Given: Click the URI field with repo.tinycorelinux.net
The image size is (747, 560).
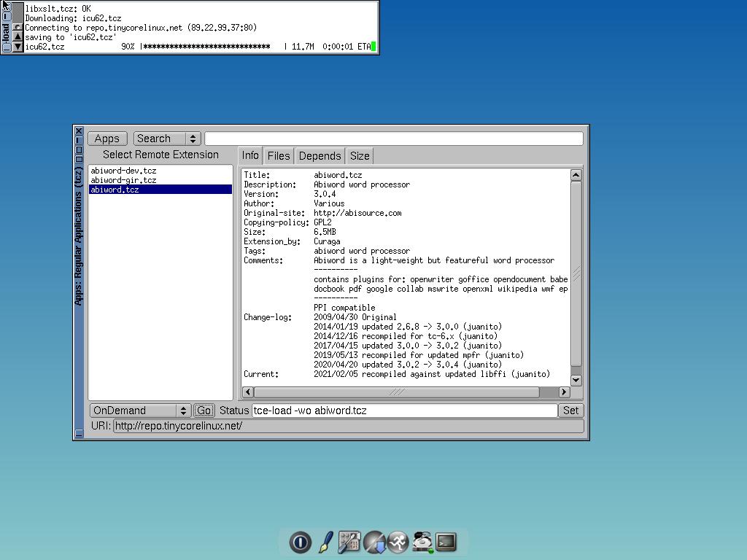Looking at the screenshot, I should pos(348,426).
